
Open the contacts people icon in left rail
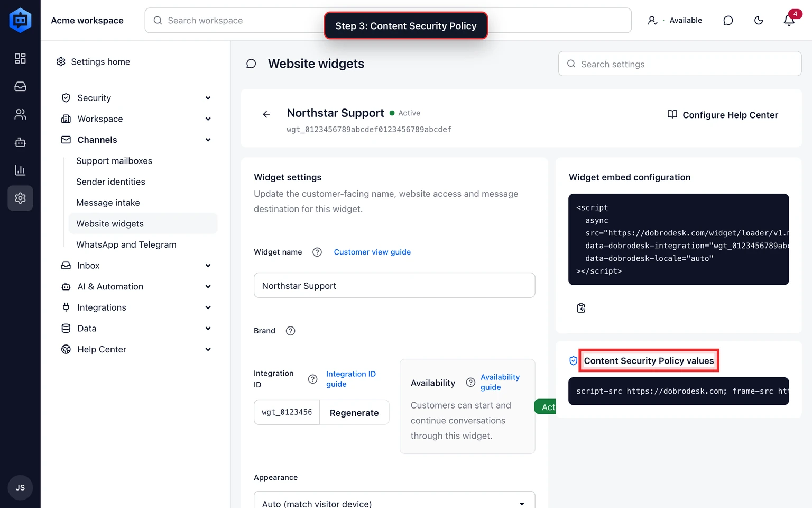coord(20,114)
